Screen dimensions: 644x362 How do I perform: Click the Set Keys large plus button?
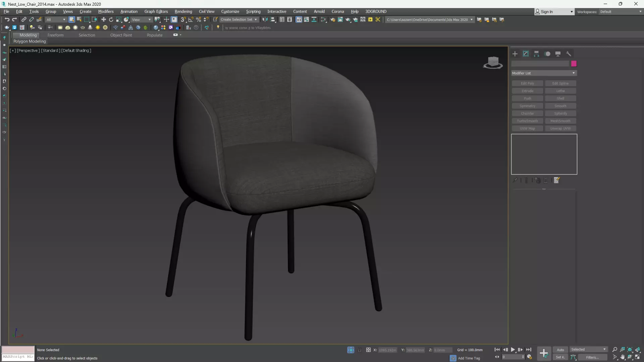pyautogui.click(x=544, y=353)
